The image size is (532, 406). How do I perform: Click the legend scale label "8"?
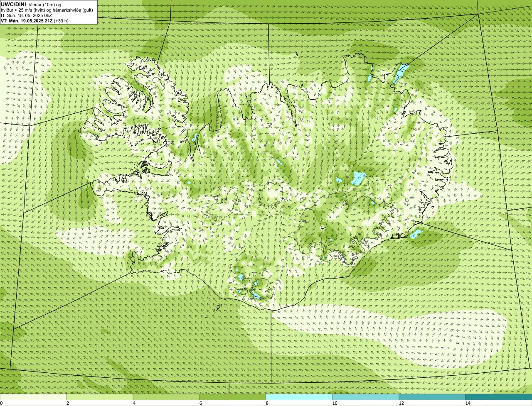point(267,403)
